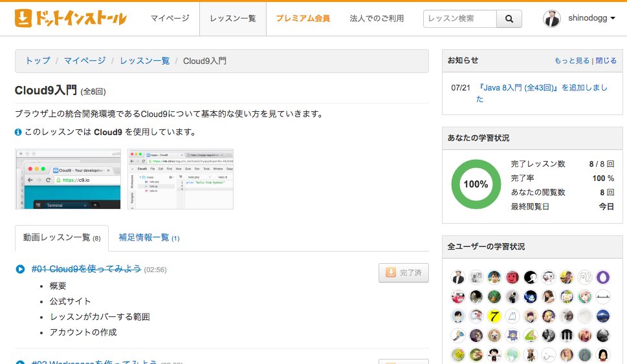Open プレミアム会員 navigation item
The height and width of the screenshot is (364, 627).
tap(303, 18)
